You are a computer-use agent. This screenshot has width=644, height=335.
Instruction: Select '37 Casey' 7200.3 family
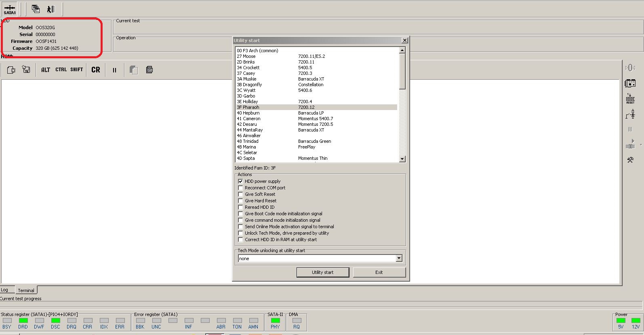tap(317, 73)
